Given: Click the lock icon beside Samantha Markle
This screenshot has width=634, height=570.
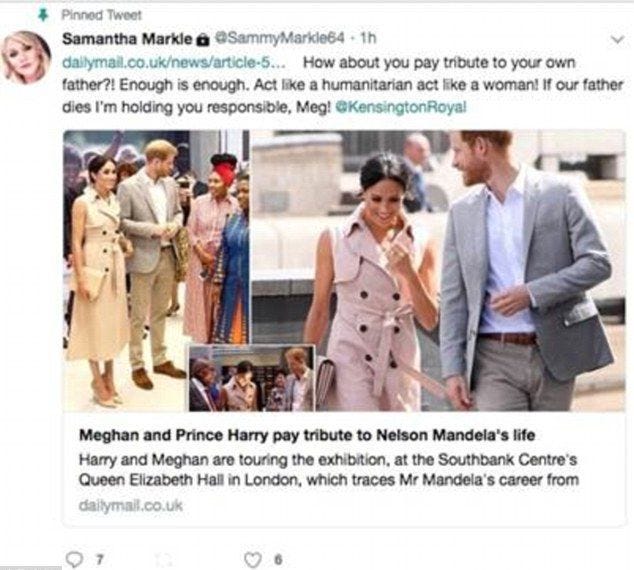Looking at the screenshot, I should click(203, 40).
